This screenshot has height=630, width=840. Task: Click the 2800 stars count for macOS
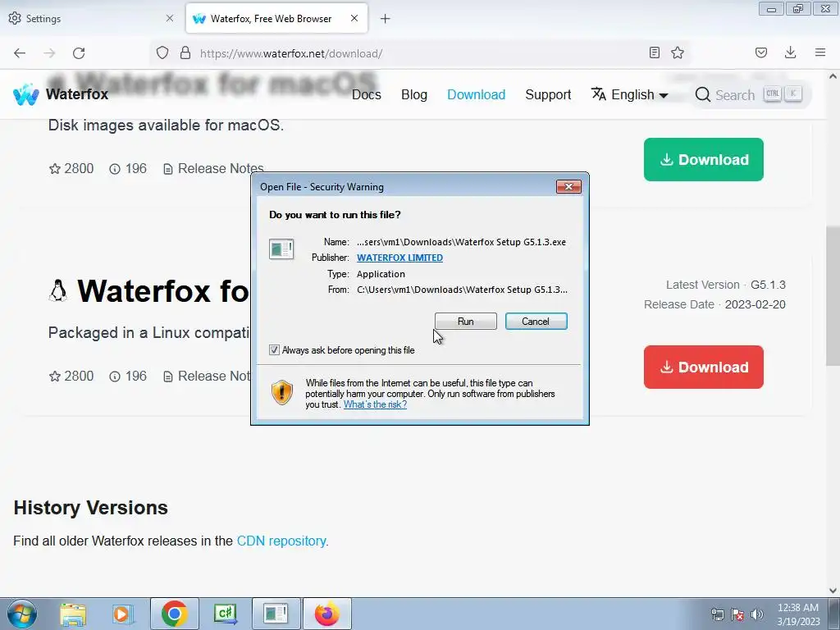coord(71,169)
